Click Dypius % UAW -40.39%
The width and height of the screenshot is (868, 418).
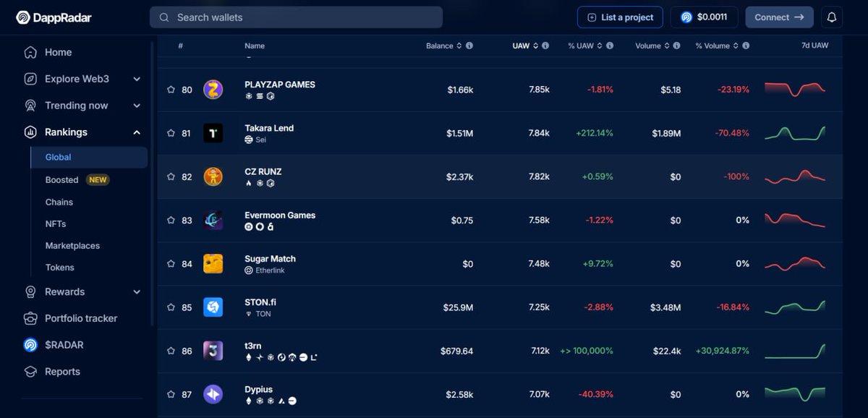click(595, 394)
